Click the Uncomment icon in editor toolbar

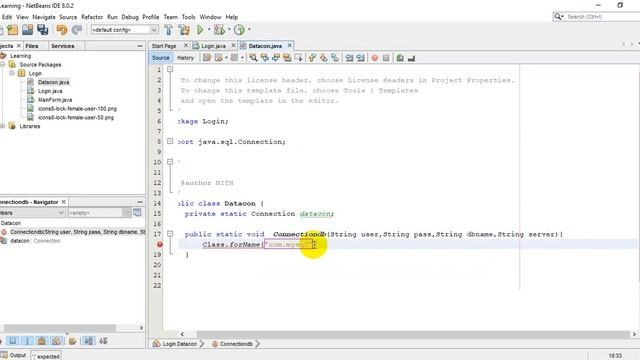pyautogui.click(x=411, y=58)
